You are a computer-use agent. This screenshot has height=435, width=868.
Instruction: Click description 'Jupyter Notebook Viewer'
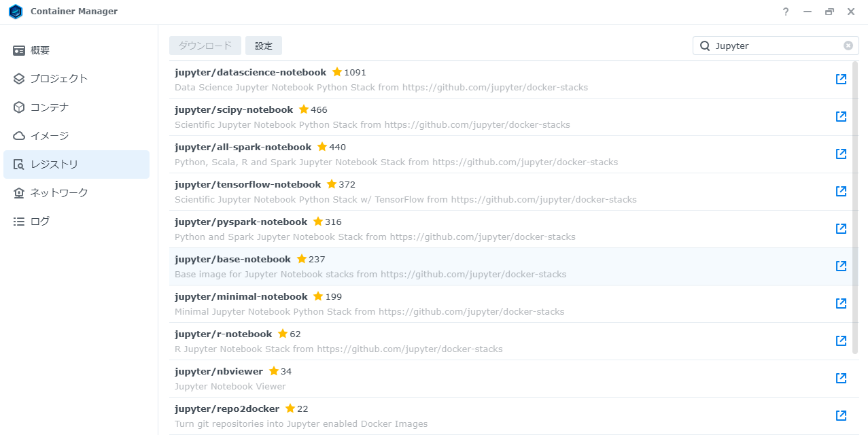click(x=230, y=386)
